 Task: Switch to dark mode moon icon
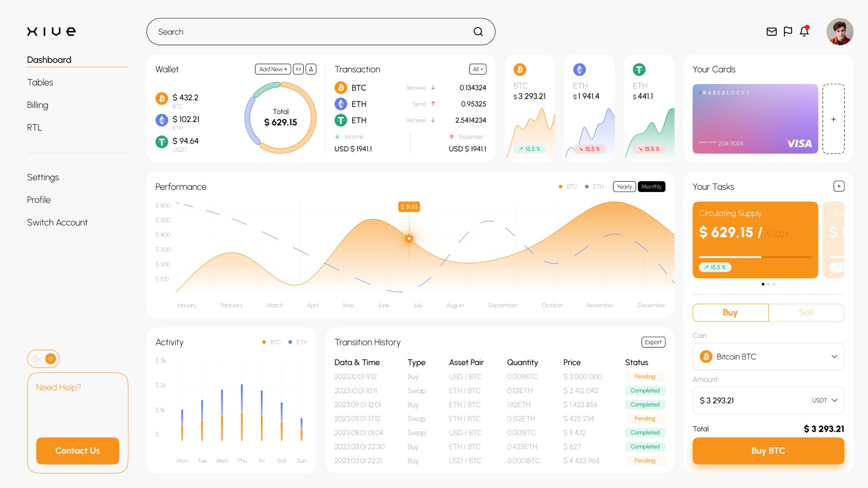coord(36,358)
